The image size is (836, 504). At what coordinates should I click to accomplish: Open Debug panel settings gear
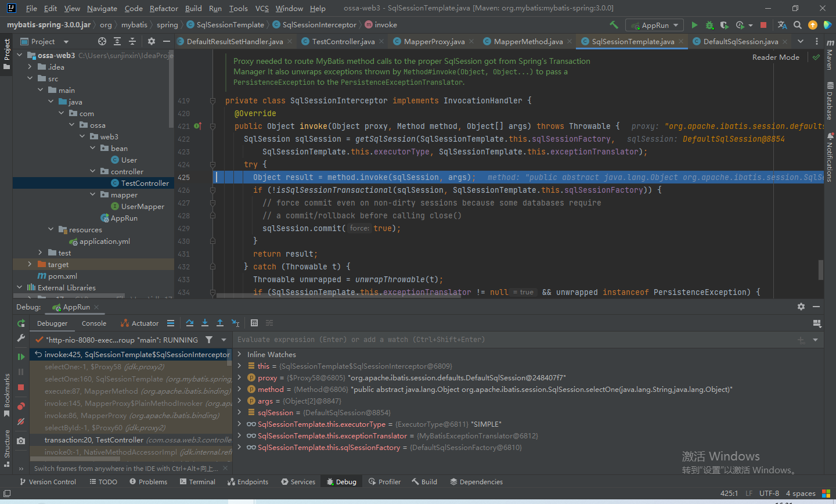(x=801, y=307)
